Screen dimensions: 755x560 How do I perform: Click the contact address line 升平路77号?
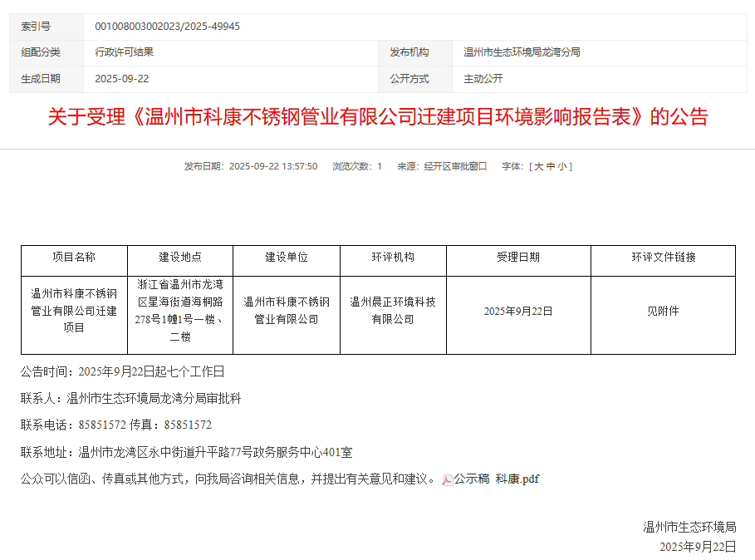click(187, 453)
